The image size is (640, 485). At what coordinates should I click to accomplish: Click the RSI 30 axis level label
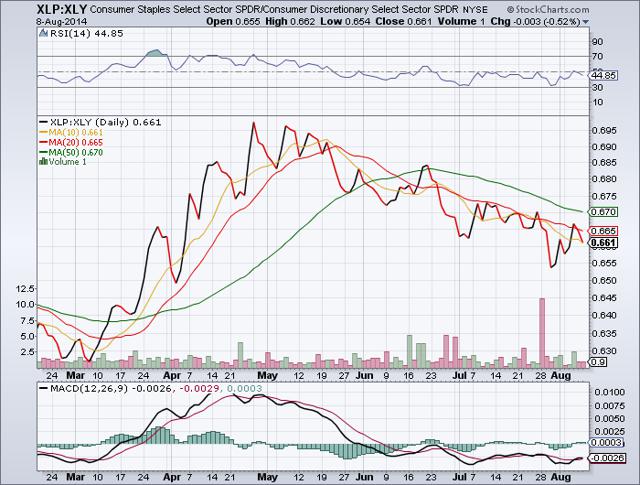597,87
